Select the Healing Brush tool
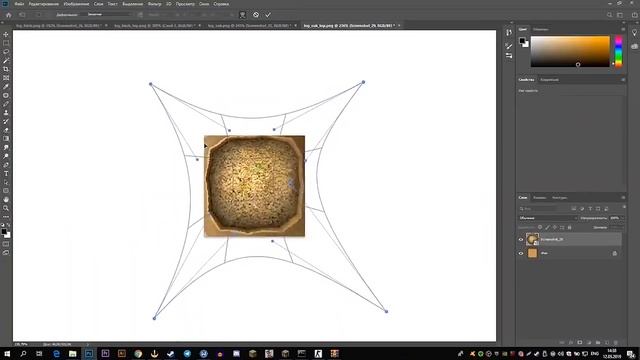Image resolution: width=640 pixels, height=360 pixels. [x=6, y=95]
